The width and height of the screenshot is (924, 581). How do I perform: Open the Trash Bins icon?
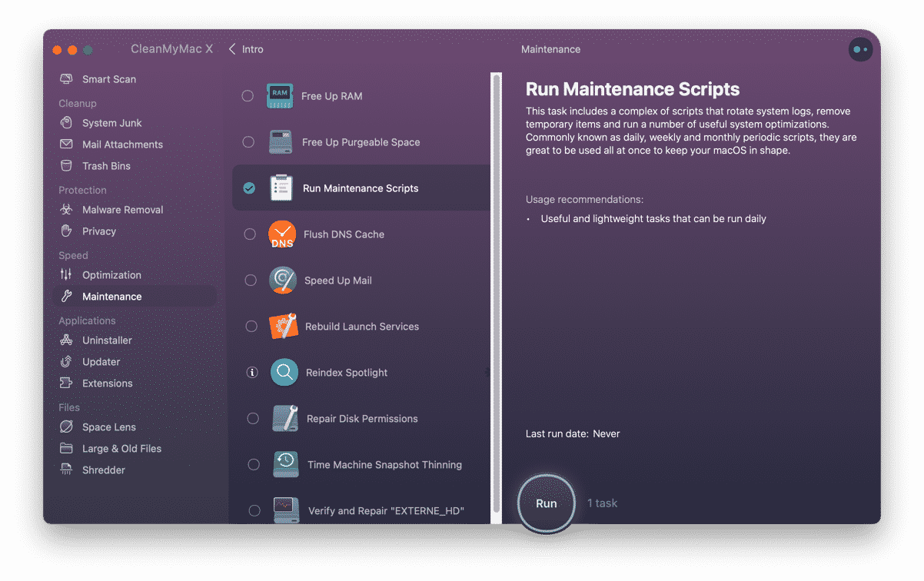[67, 166]
